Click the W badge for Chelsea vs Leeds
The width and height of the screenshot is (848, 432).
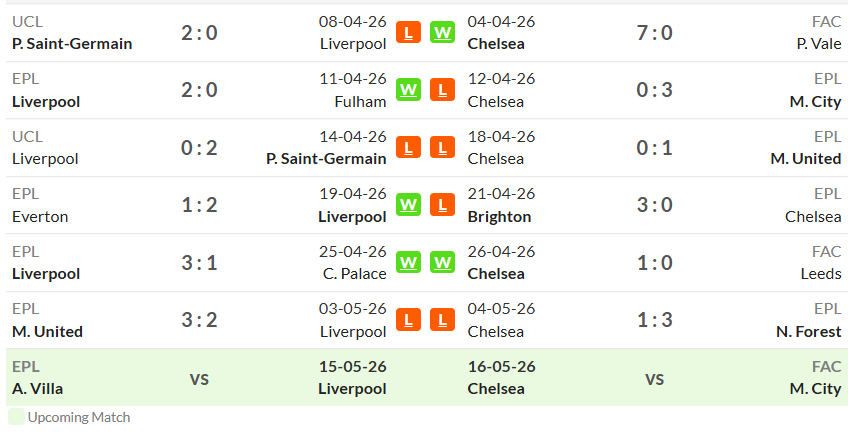coord(442,263)
